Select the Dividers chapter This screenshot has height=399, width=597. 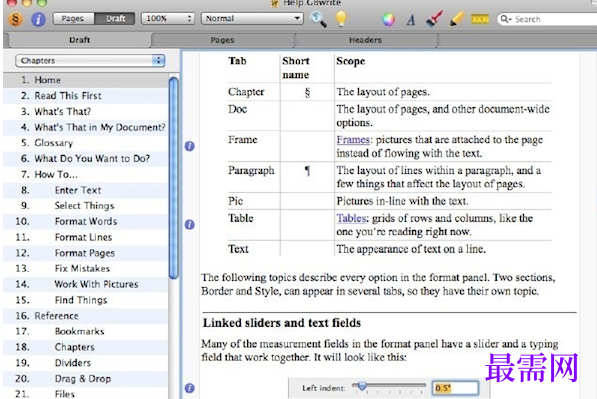tap(86, 363)
